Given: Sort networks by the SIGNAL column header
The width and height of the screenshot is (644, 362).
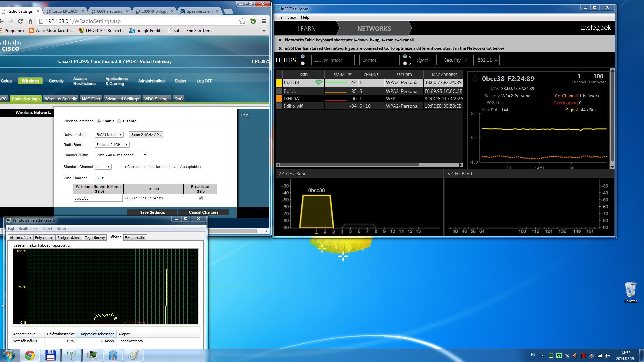Looking at the screenshot, I should tap(341, 75).
